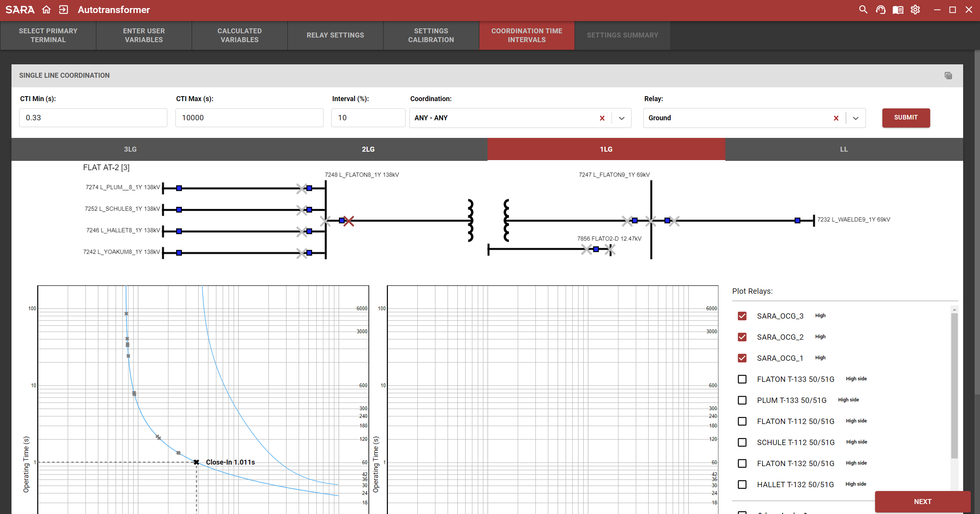This screenshot has width=980, height=514.
Task: Open the search magnifier icon
Action: click(863, 10)
